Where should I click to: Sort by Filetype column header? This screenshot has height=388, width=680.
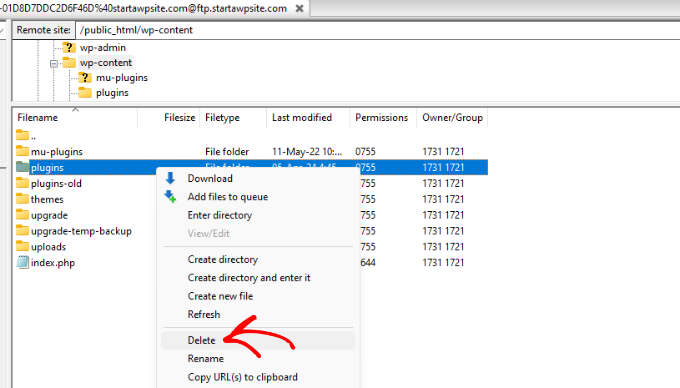click(x=222, y=117)
